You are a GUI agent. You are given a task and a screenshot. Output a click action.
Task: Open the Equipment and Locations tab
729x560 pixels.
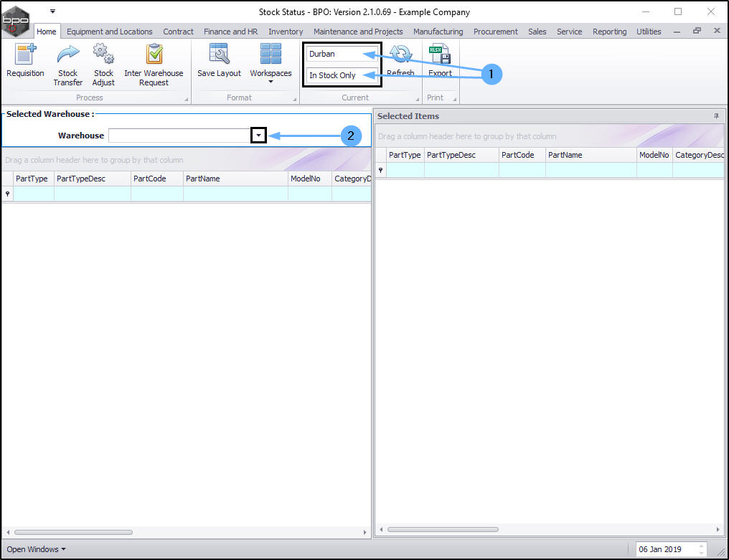coord(110,32)
